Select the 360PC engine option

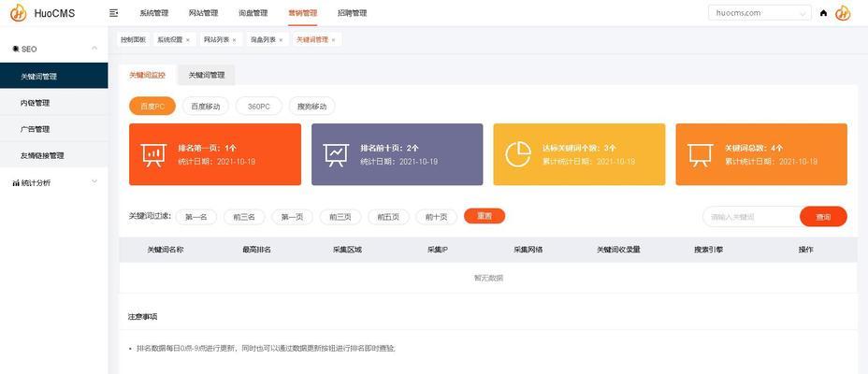pyautogui.click(x=258, y=107)
